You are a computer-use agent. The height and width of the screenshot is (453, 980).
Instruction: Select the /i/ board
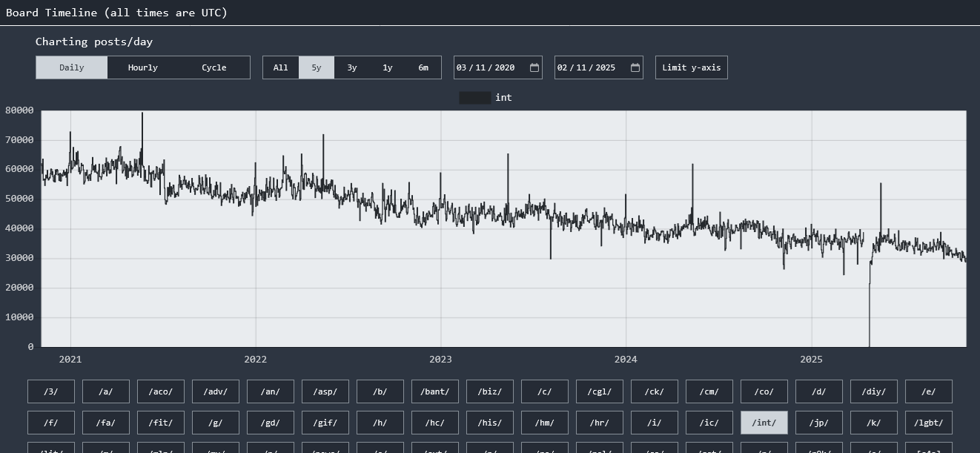pyautogui.click(x=655, y=423)
